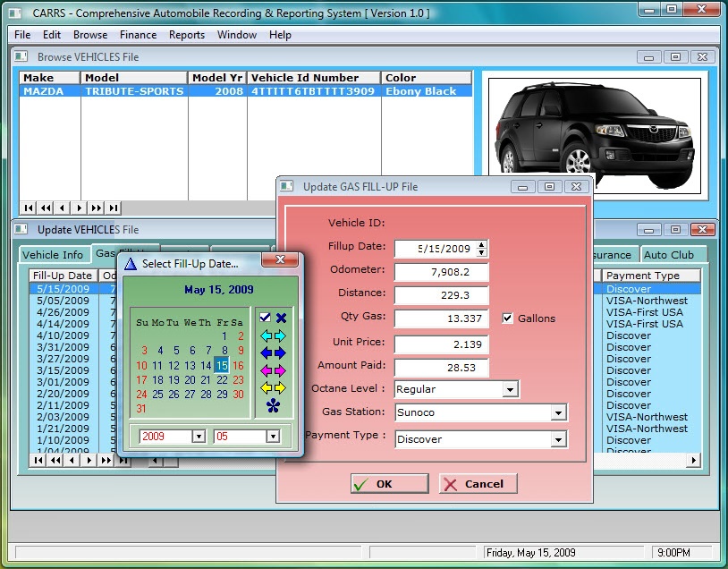728x569 pixels.
Task: Open the calendar year 2009 dropdown
Action: click(198, 437)
